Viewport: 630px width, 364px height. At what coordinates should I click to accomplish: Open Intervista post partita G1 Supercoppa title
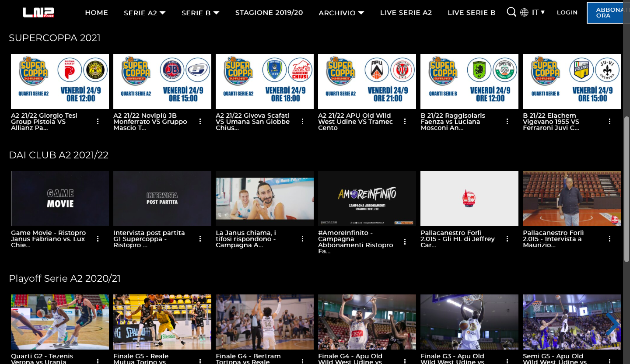[x=149, y=239]
